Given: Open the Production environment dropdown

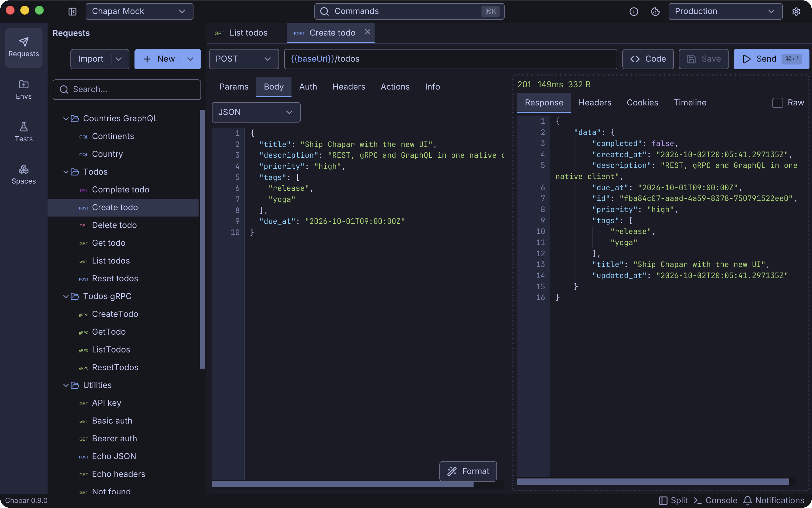Looking at the screenshot, I should coord(725,11).
